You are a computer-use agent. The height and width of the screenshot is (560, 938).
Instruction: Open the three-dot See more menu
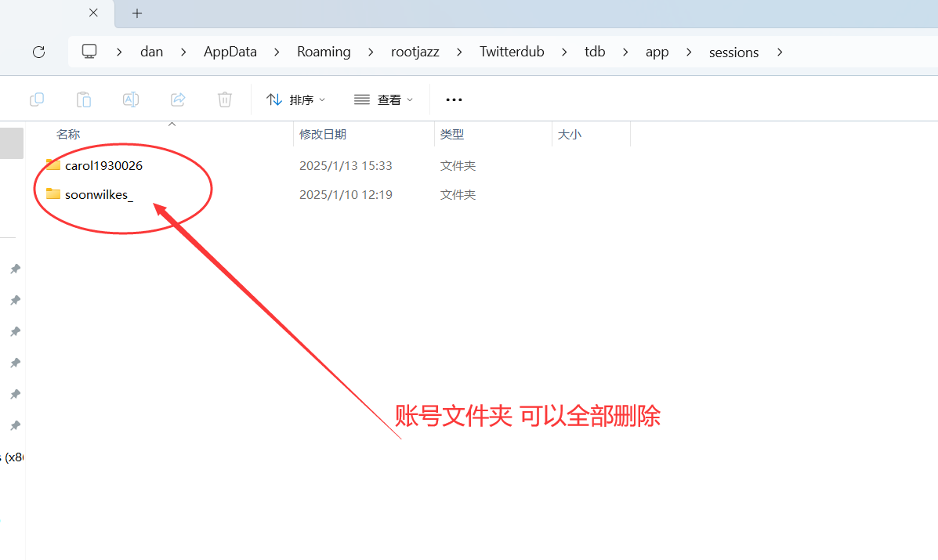[454, 99]
